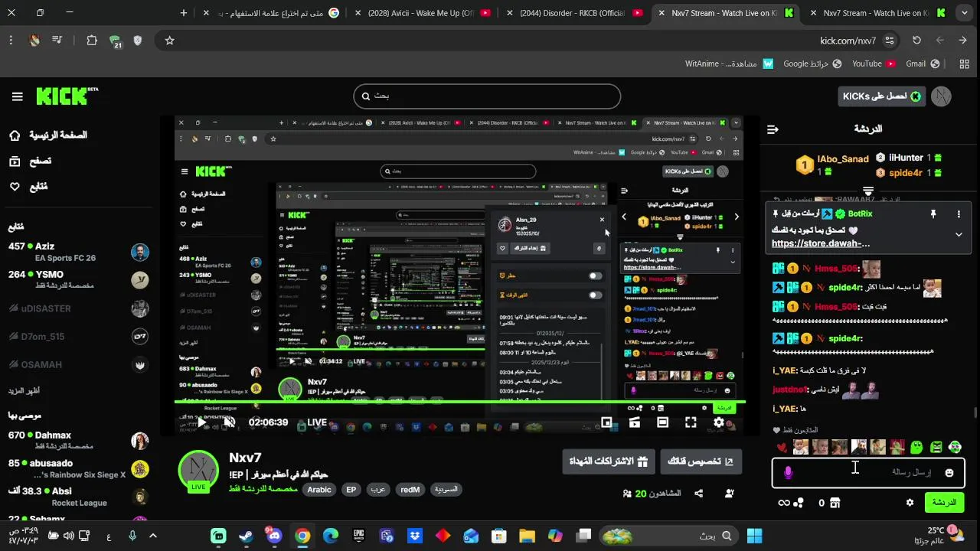Reload the page in the browser
The image size is (980, 551).
point(916,41)
